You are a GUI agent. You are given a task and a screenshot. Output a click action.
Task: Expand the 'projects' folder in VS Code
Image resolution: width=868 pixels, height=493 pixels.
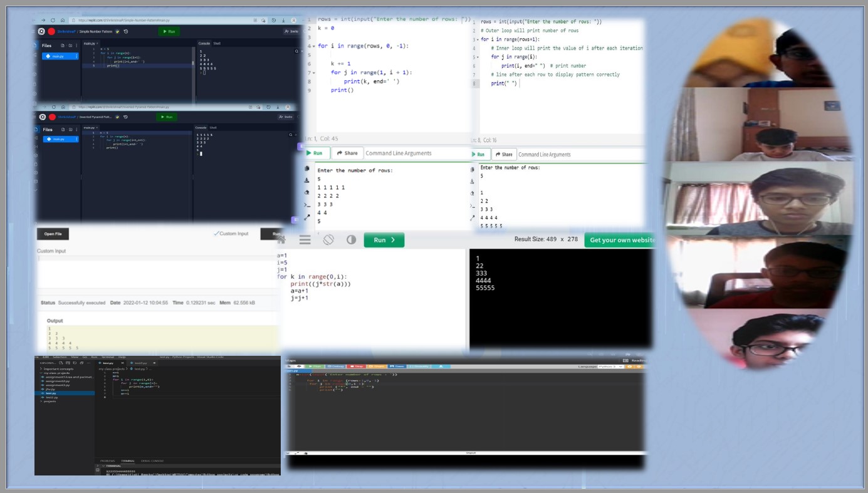click(50, 402)
